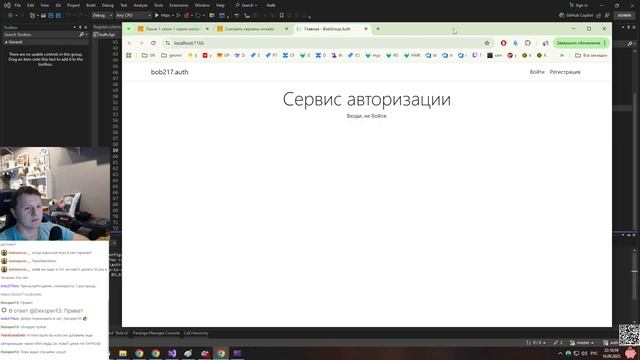640x360 pixels.
Task: Close the BobGroup.Auth browser tab
Action: [x=366, y=29]
